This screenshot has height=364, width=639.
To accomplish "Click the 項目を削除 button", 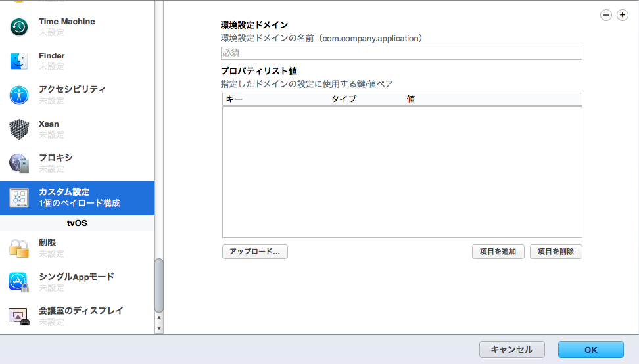I will click(x=556, y=252).
